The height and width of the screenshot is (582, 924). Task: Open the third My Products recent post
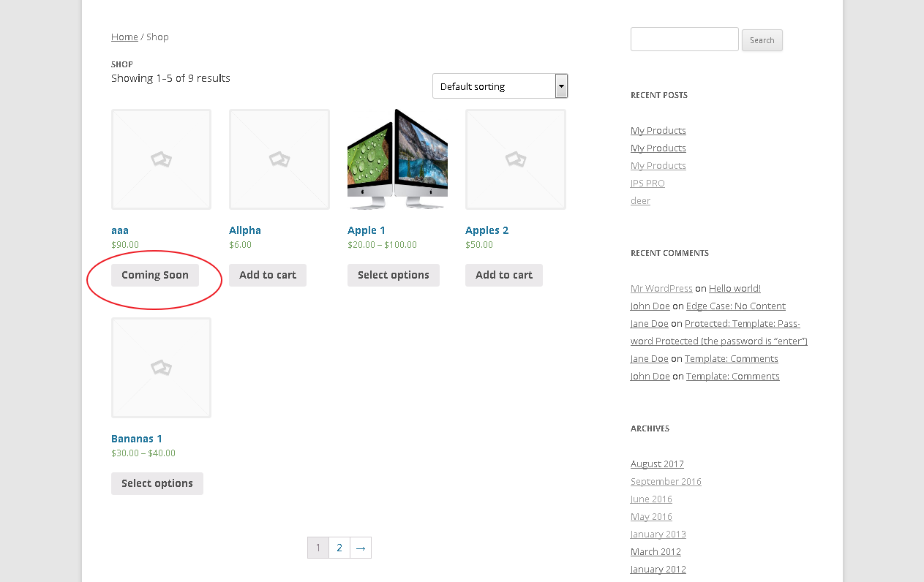click(x=658, y=165)
